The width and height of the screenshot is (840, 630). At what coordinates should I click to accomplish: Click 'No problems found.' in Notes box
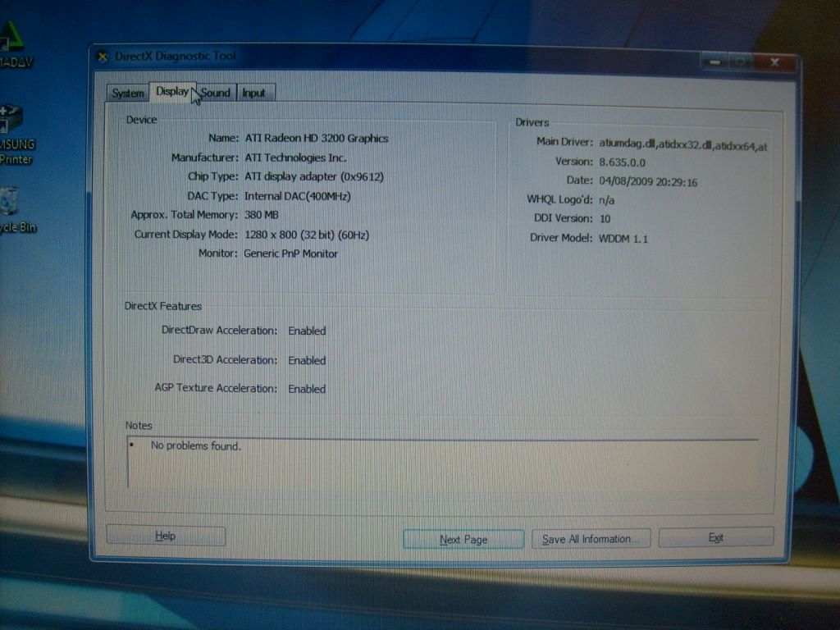196,445
